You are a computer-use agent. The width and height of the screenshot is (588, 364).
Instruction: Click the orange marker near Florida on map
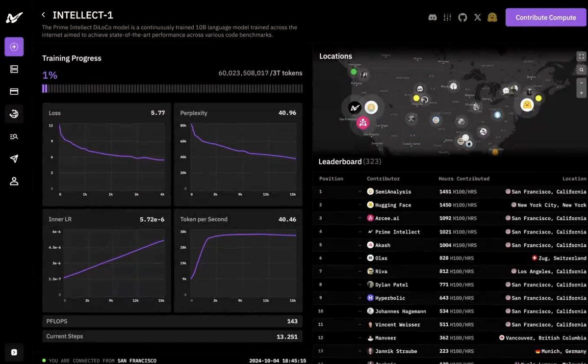point(495,152)
